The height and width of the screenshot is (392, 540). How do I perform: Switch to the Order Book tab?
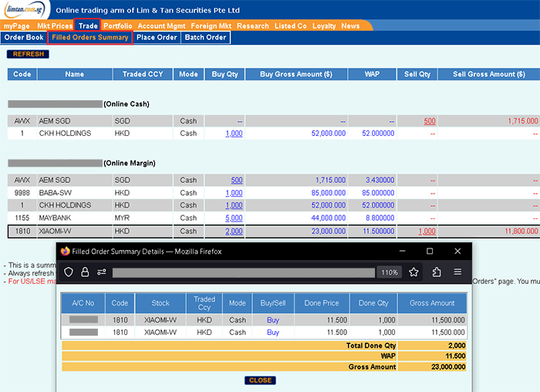(x=24, y=37)
